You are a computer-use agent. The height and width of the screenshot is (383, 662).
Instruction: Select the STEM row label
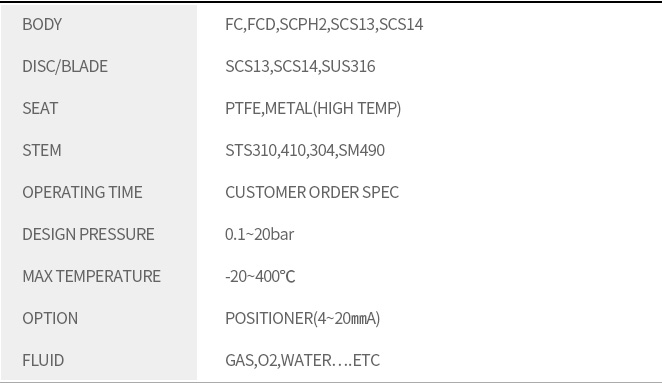point(42,150)
